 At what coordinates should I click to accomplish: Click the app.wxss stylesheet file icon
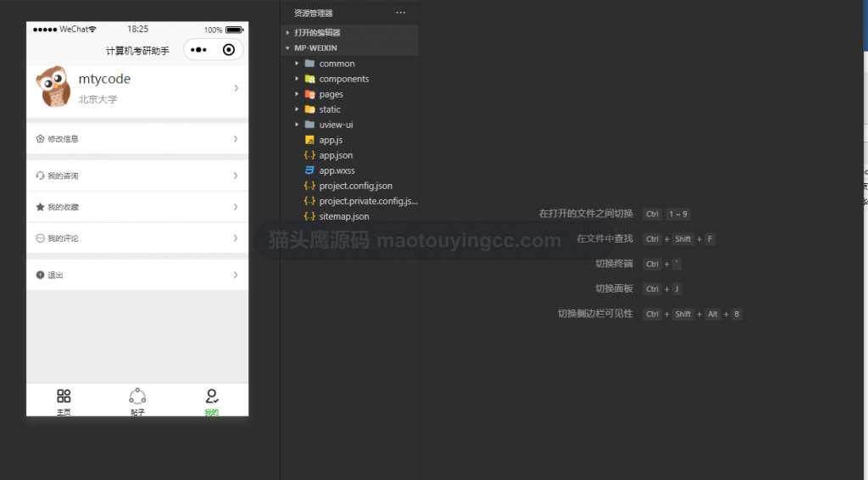coord(310,170)
